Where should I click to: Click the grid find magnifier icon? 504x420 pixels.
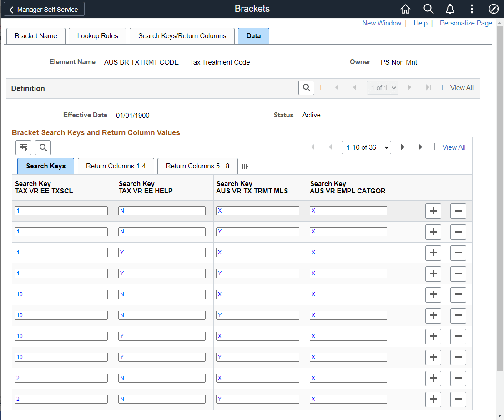43,147
